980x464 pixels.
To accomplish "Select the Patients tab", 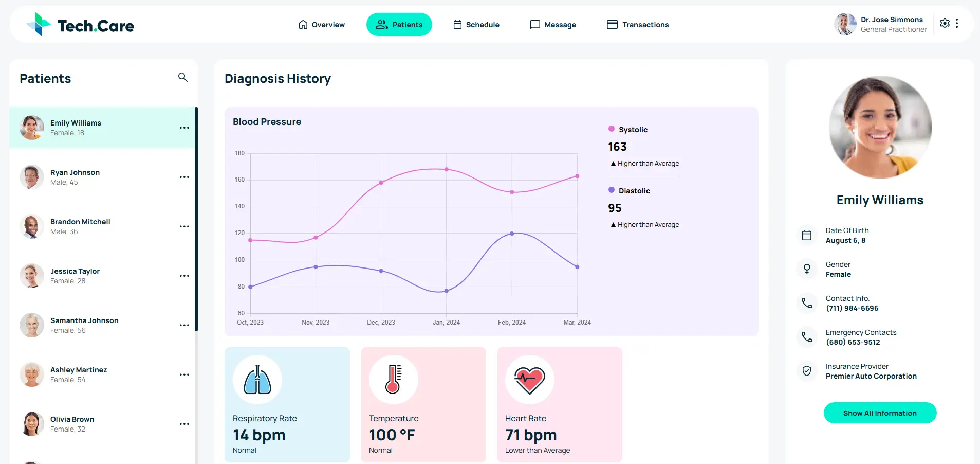I will pyautogui.click(x=399, y=25).
